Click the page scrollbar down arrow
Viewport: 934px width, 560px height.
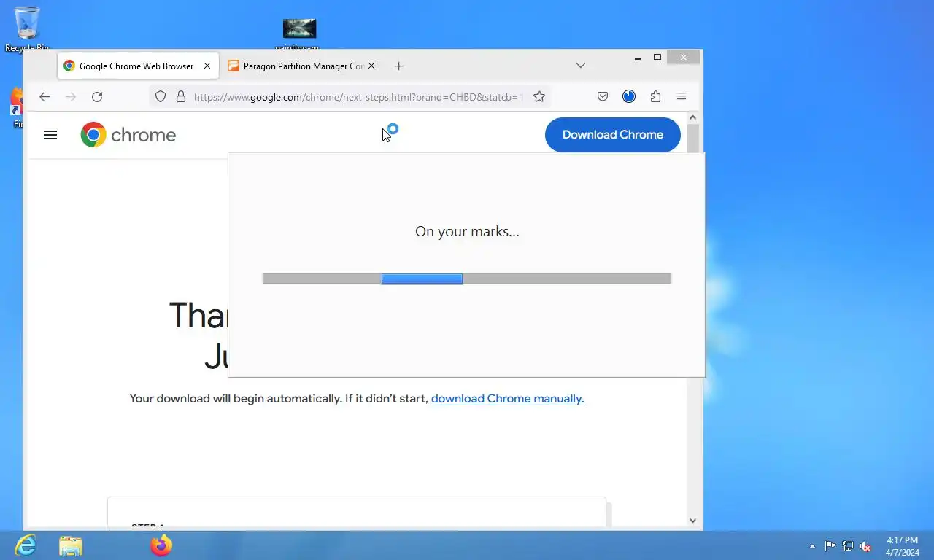point(693,521)
